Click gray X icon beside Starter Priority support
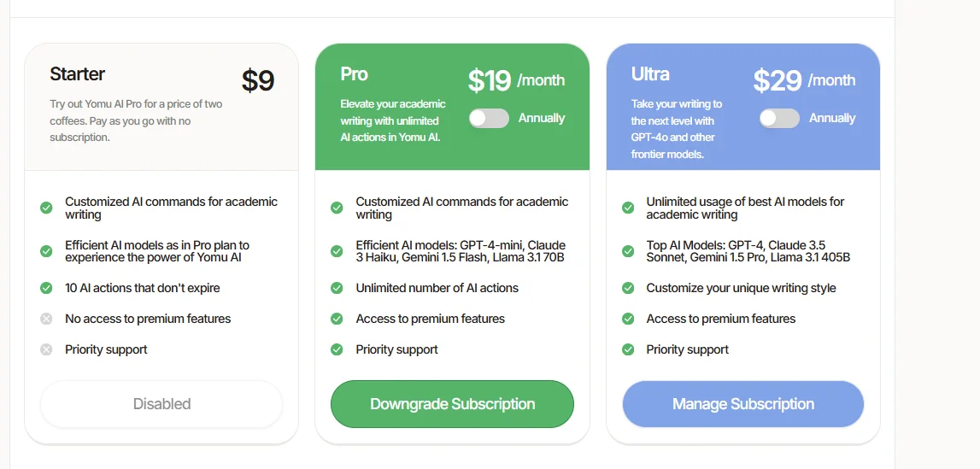The image size is (980, 469). 46,349
